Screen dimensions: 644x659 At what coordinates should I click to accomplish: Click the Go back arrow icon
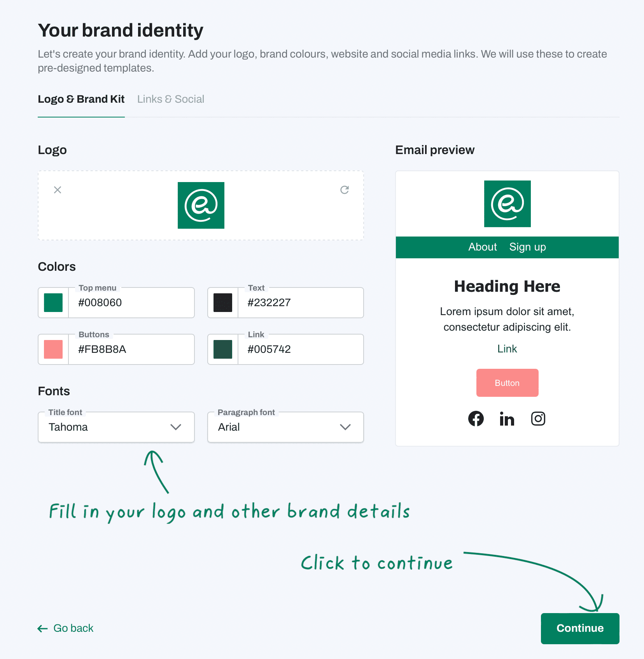pyautogui.click(x=42, y=628)
